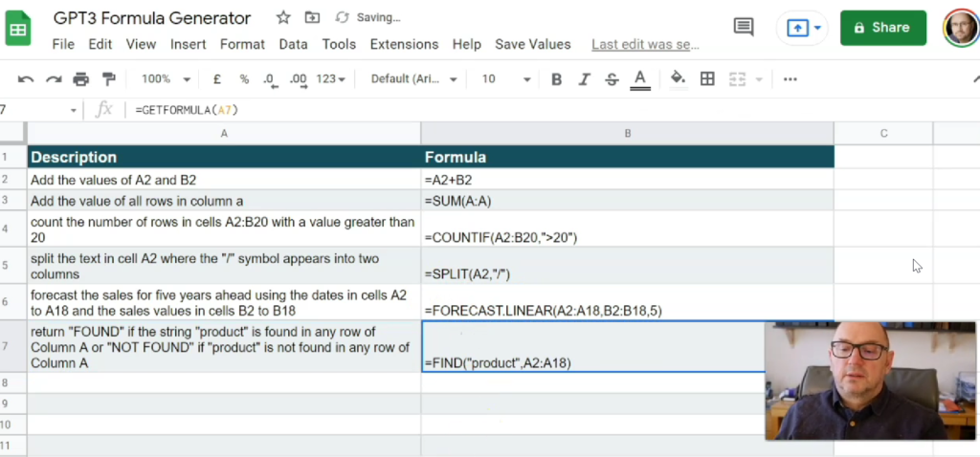The image size is (980, 457).
Task: Open the comment history icon
Action: tap(743, 27)
